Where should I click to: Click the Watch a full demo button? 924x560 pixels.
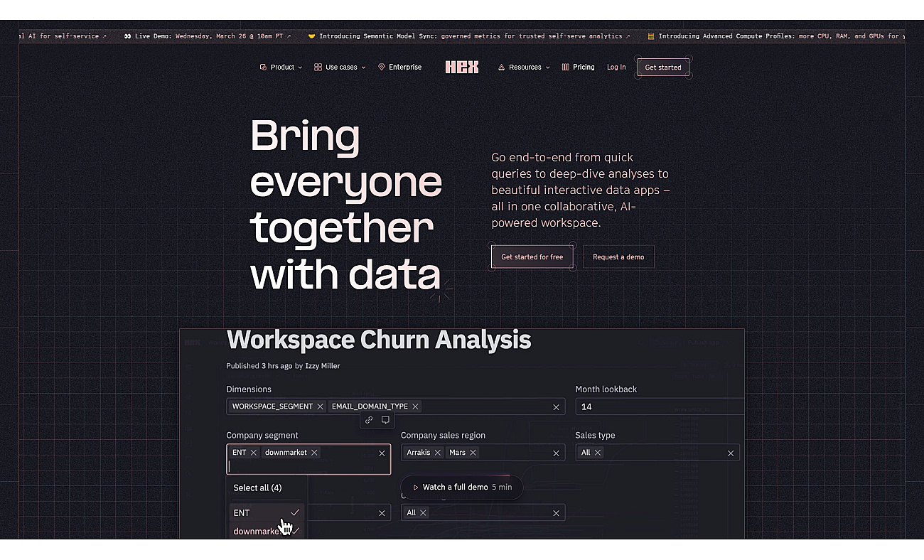(461, 488)
